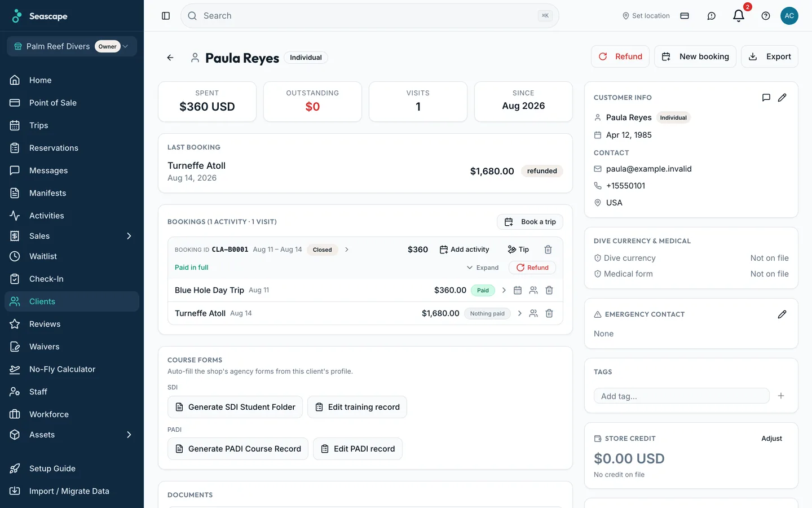812x508 pixels.
Task: Create a New booking
Action: coord(695,56)
